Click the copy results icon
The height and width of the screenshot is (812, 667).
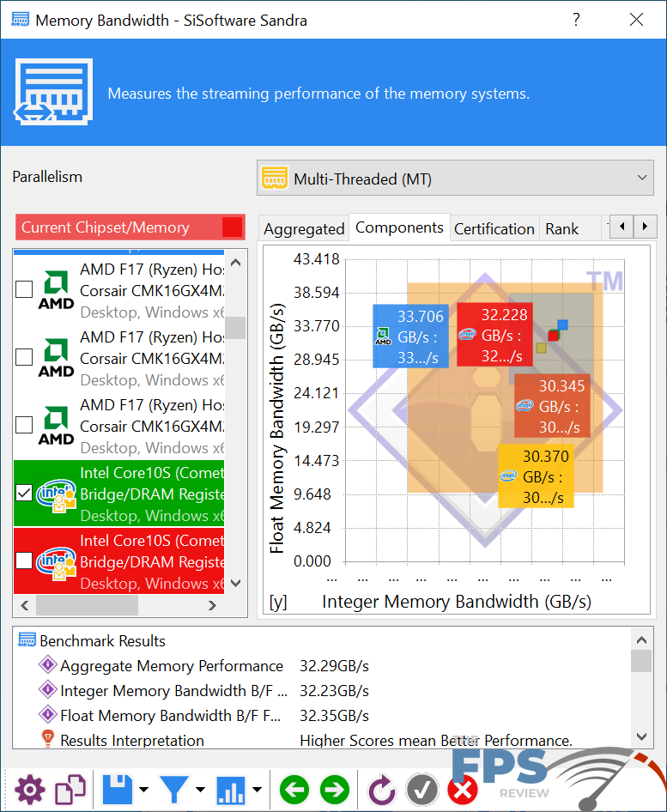[70, 789]
